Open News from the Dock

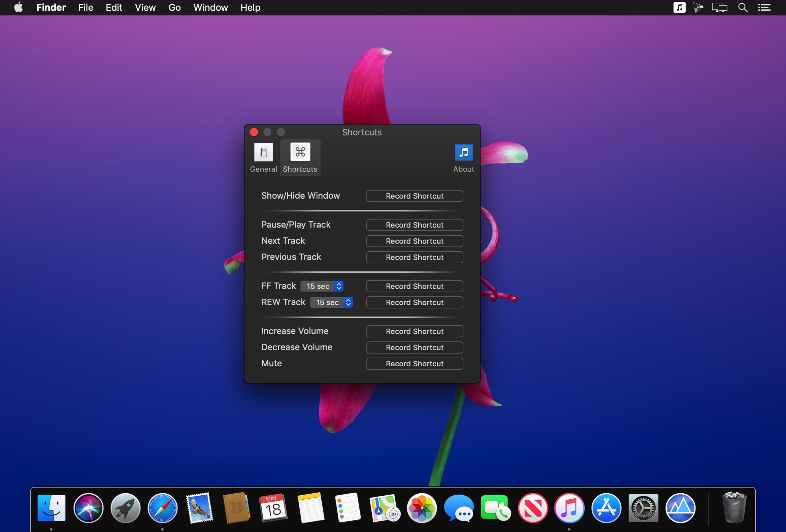pos(533,508)
